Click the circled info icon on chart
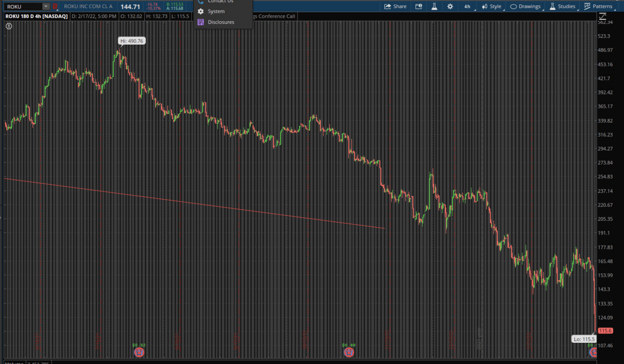This screenshot has width=624, height=364. point(9,26)
